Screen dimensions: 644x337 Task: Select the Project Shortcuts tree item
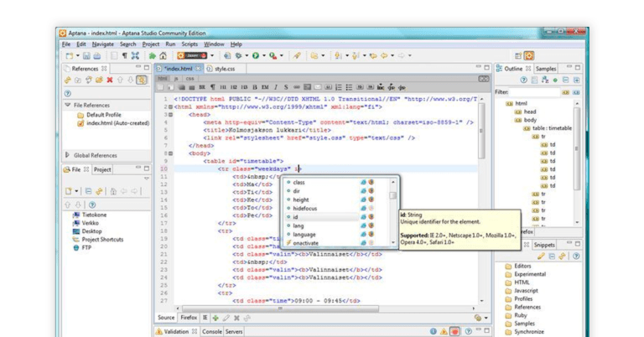point(98,240)
